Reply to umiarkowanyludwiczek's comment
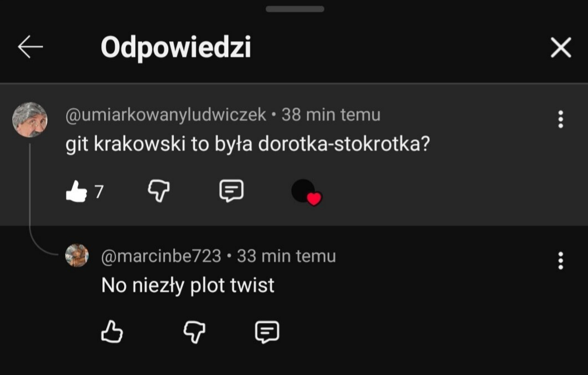588x375 pixels. point(231,191)
